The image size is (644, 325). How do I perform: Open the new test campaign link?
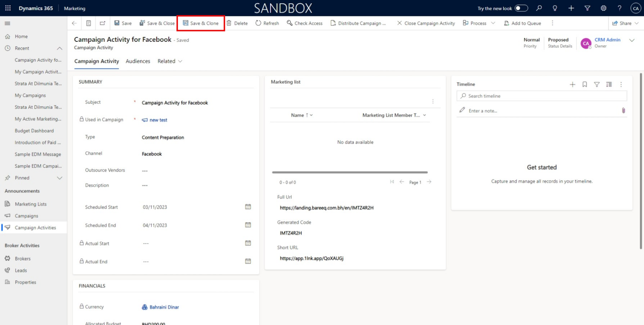click(158, 120)
